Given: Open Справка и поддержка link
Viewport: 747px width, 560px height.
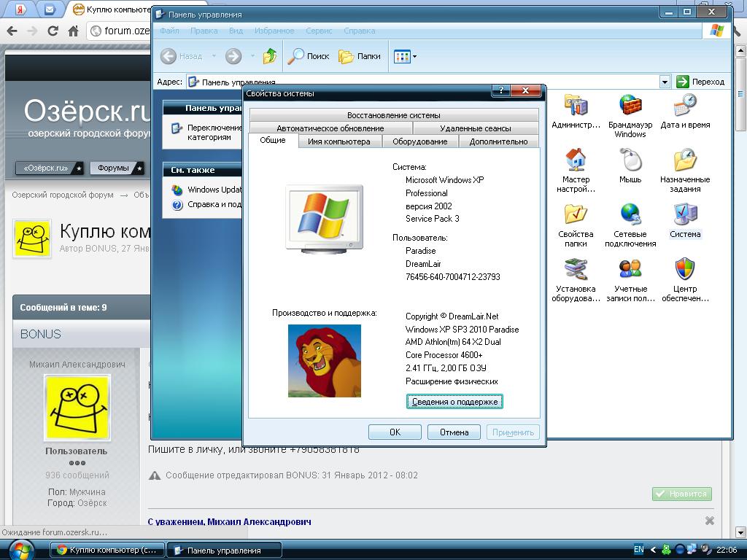Looking at the screenshot, I should click(207, 204).
